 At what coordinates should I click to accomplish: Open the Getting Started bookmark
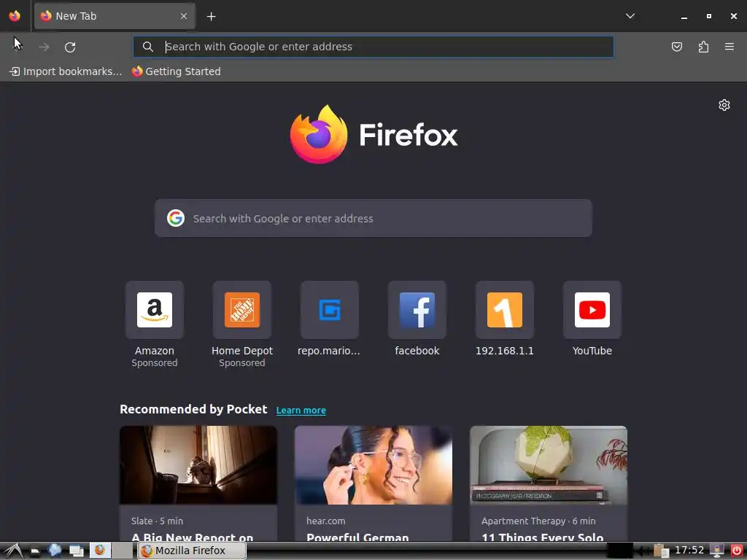177,71
